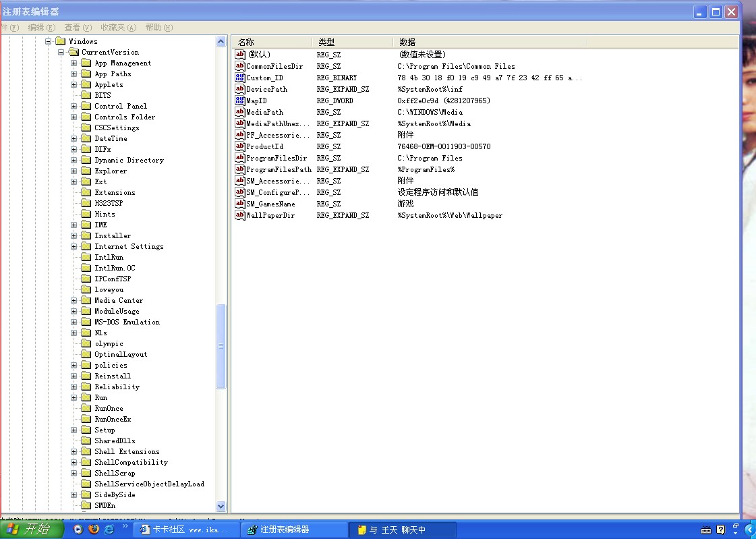
Task: Click the folder icon of Windows key
Action: (x=60, y=41)
